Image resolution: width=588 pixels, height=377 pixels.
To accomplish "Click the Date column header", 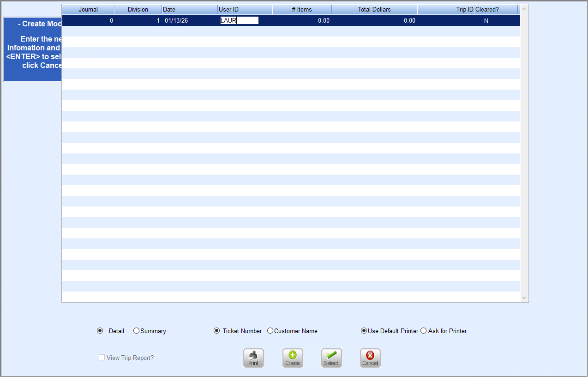I will pos(190,9).
